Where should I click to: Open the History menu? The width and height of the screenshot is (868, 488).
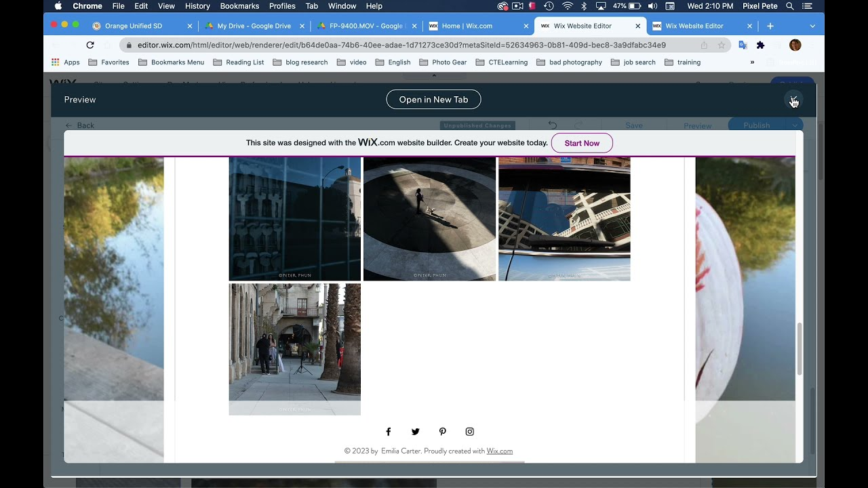pyautogui.click(x=197, y=6)
